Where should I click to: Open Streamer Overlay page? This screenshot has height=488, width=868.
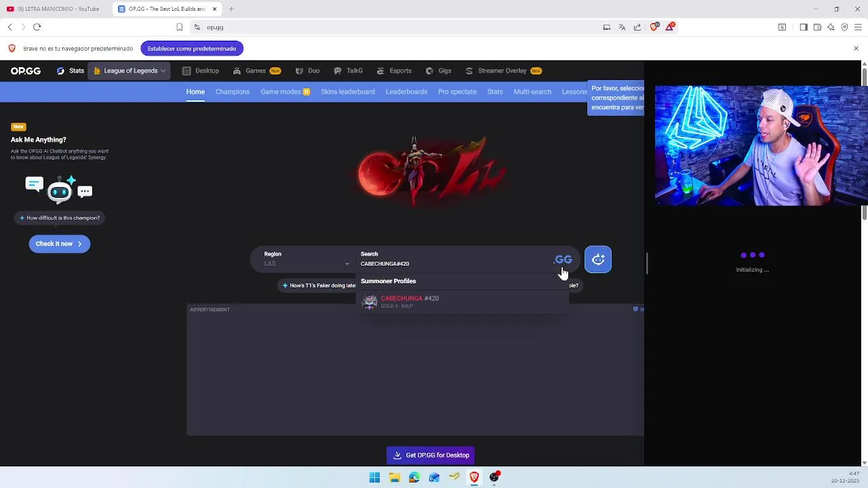click(503, 70)
